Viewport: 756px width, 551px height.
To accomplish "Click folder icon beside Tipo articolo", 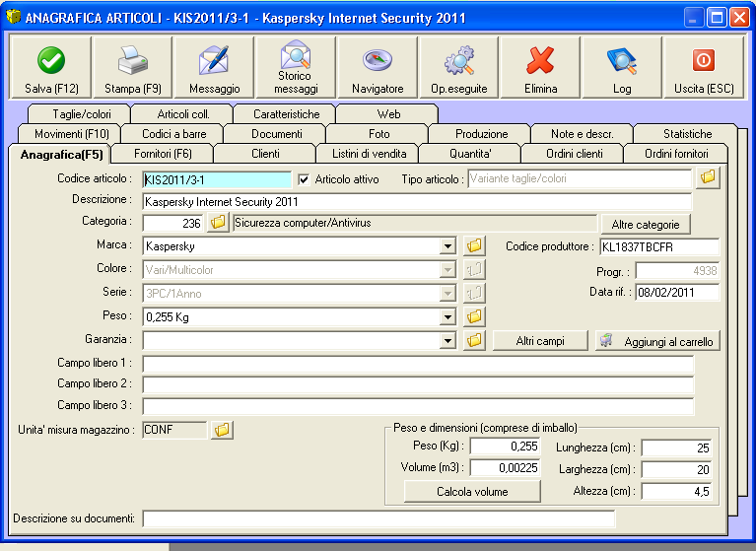I will point(708,177).
